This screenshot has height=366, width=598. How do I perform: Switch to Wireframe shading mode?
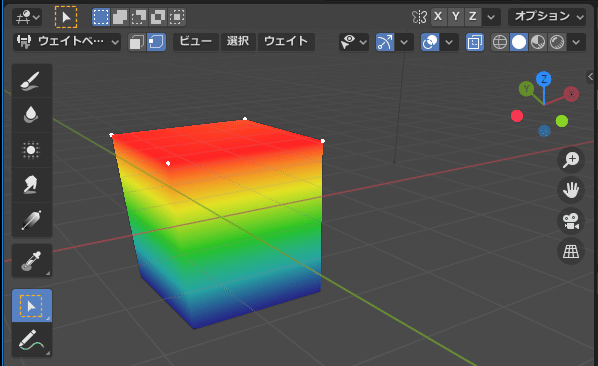coord(500,42)
